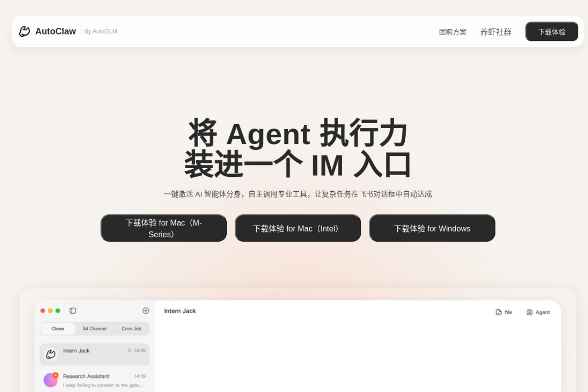The image size is (588, 392).
Task: Click the header 下载体验 button
Action: [x=552, y=32]
